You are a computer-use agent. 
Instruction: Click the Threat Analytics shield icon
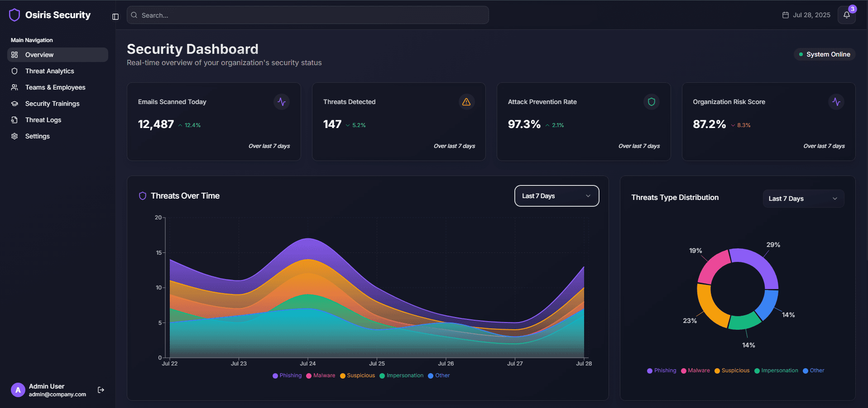click(x=14, y=71)
